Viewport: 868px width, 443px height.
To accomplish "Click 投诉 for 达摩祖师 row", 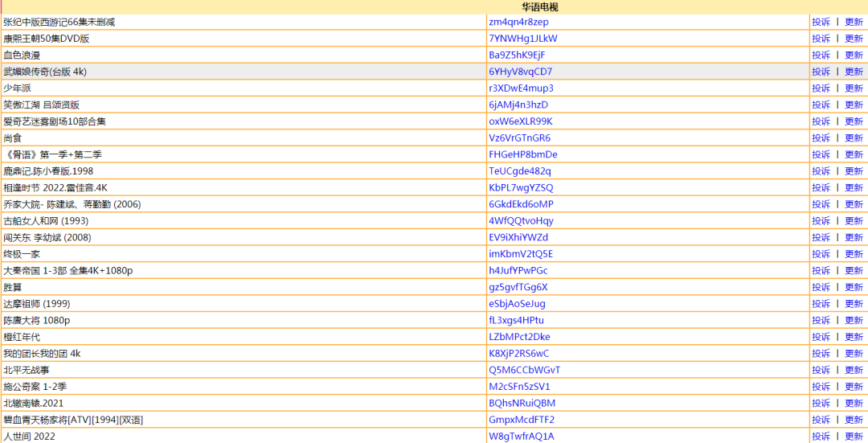I will click(x=821, y=304).
